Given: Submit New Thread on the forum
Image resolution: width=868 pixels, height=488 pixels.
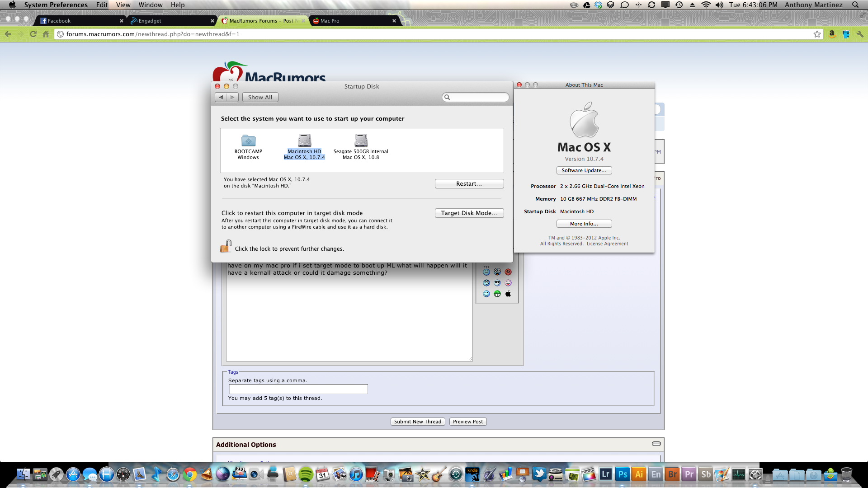Looking at the screenshot, I should pos(418,422).
